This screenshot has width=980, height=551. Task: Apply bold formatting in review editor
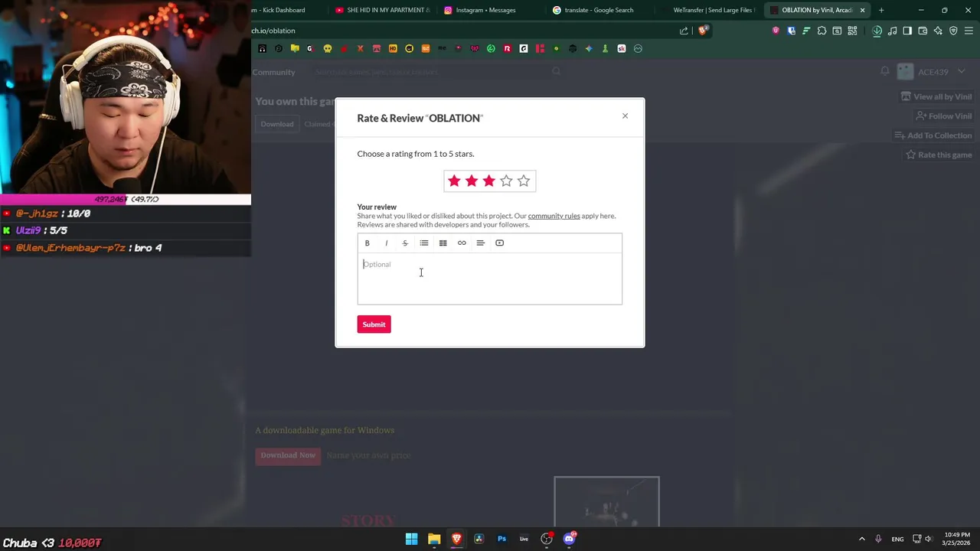click(367, 243)
